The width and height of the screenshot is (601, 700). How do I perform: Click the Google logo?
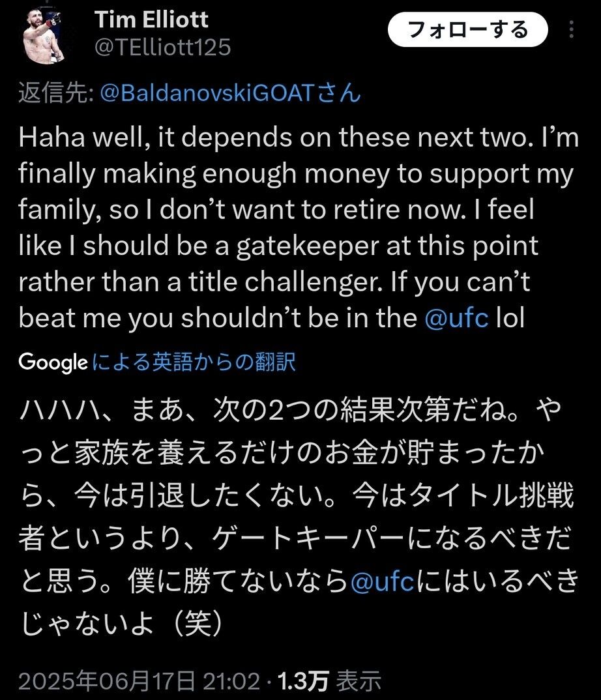tap(52, 361)
